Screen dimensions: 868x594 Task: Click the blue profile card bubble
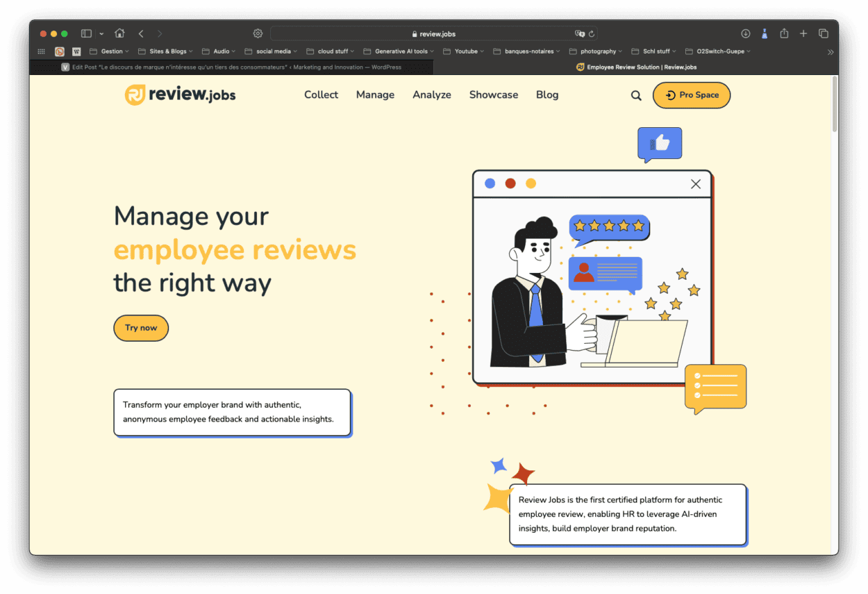click(605, 274)
